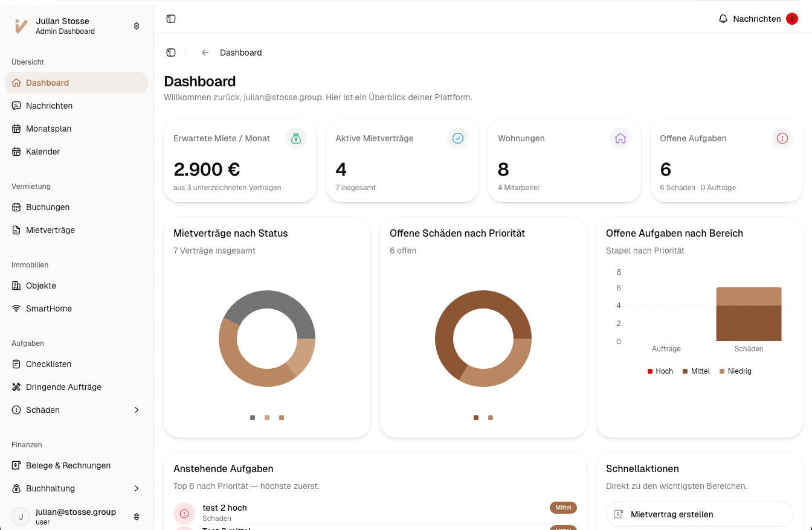Click the Dashboard breadcrumb link
Screen dimensions: 812x530
pyautogui.click(x=241, y=53)
